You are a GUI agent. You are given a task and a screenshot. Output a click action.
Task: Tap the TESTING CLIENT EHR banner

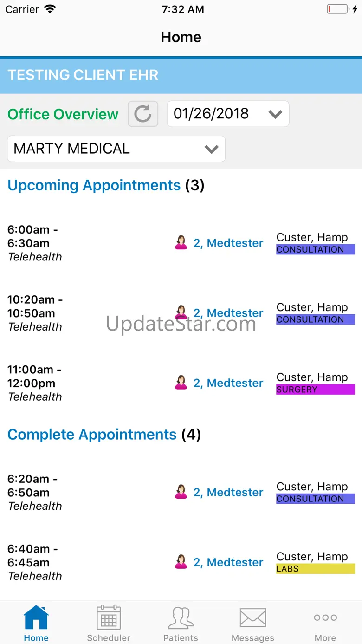pos(181,75)
